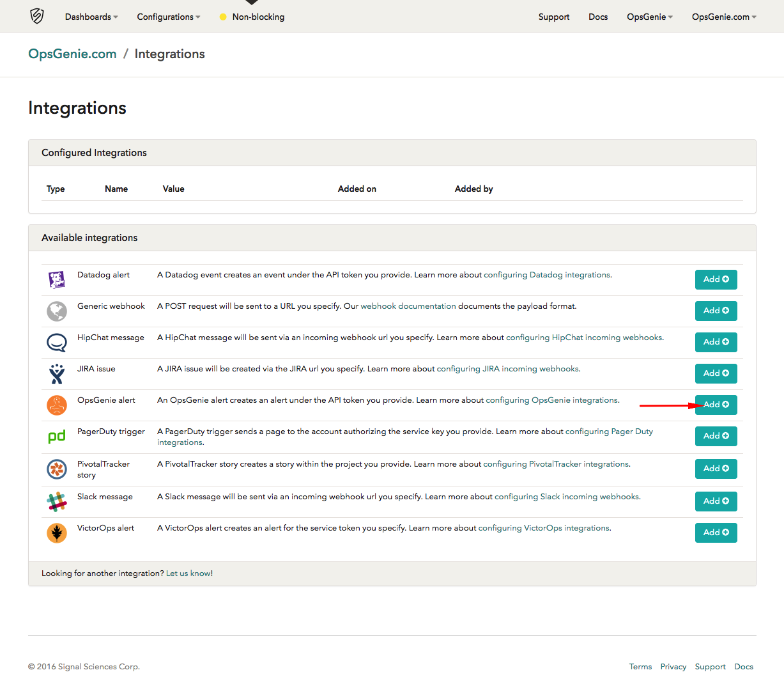Click the yellow Non-blocking status dot

coord(223,17)
